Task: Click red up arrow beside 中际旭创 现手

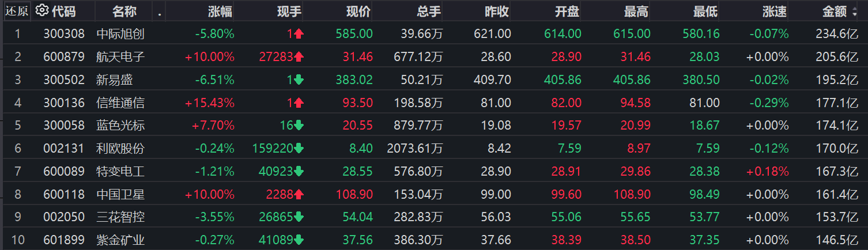Action: tap(299, 34)
